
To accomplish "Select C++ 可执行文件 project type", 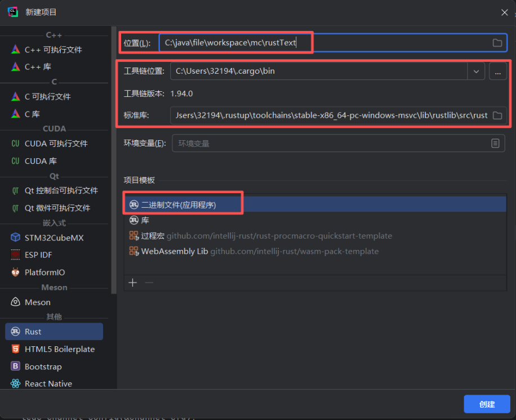I will (54, 50).
